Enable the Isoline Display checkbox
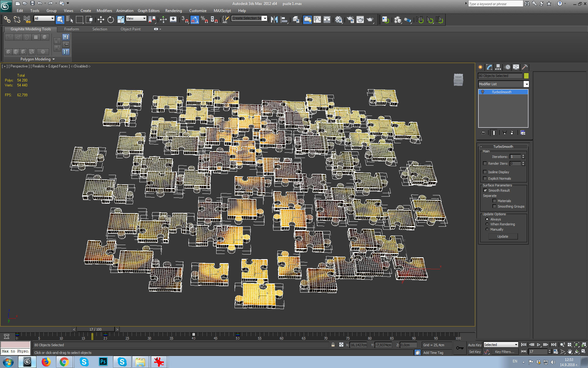Screen dimensions: 588x368 (x=485, y=172)
